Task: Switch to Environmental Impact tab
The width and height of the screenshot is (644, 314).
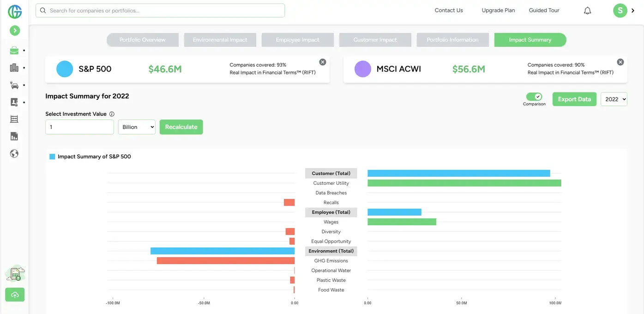Action: 220,40
